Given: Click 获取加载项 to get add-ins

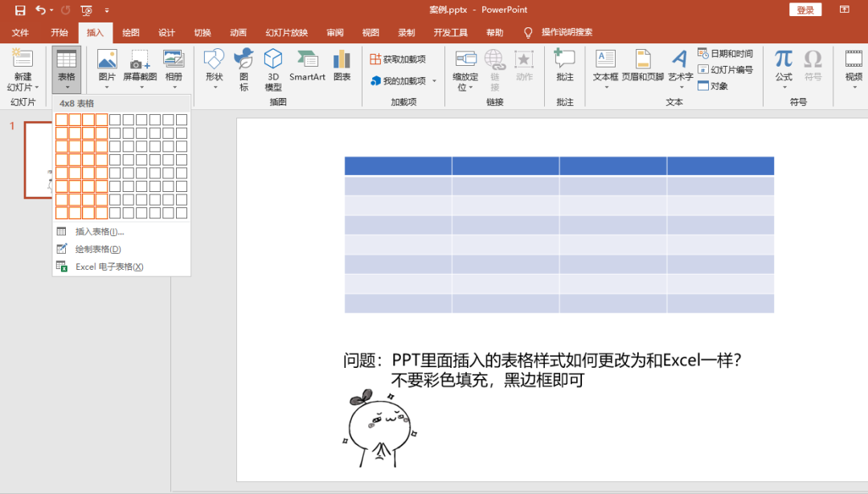Looking at the screenshot, I should [398, 59].
